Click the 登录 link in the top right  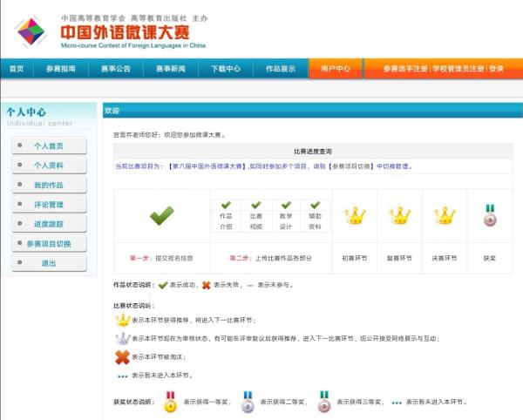(x=496, y=69)
